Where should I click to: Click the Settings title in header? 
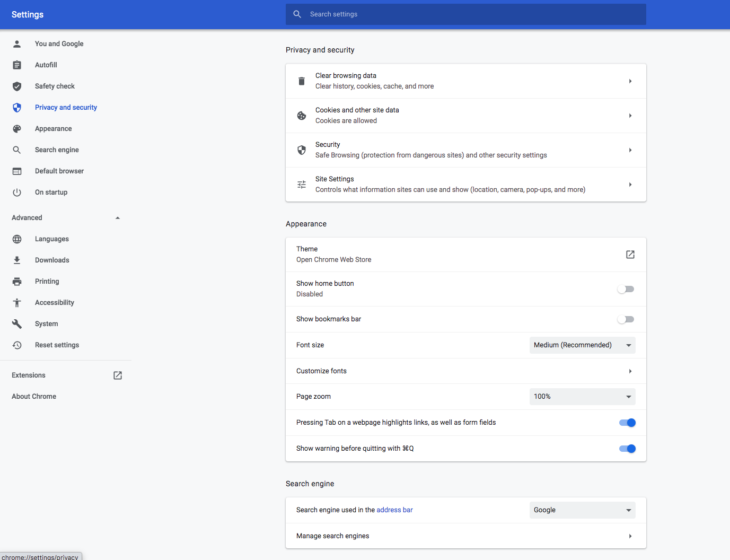point(28,15)
